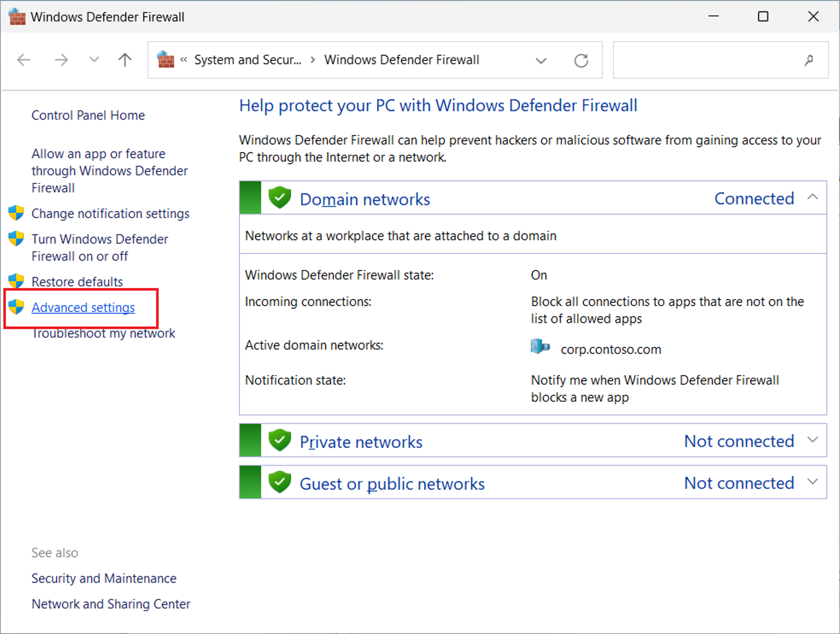This screenshot has height=634, width=840.
Task: Click Notification state label
Action: click(x=296, y=380)
